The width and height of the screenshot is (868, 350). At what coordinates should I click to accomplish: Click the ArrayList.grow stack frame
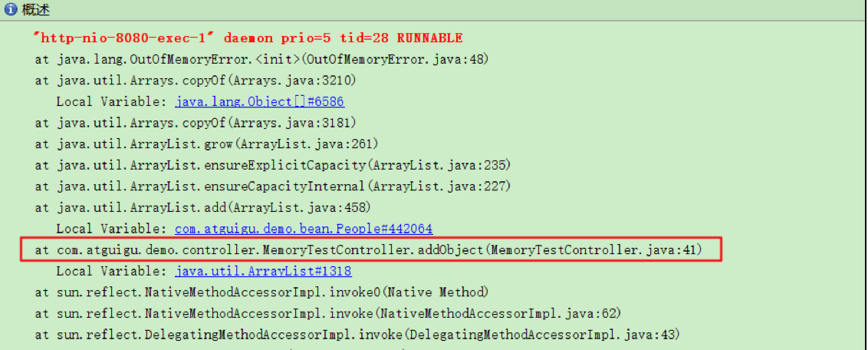click(206, 144)
